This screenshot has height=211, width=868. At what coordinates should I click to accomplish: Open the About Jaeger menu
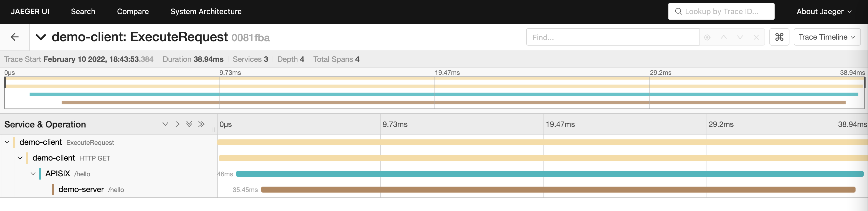pos(824,11)
